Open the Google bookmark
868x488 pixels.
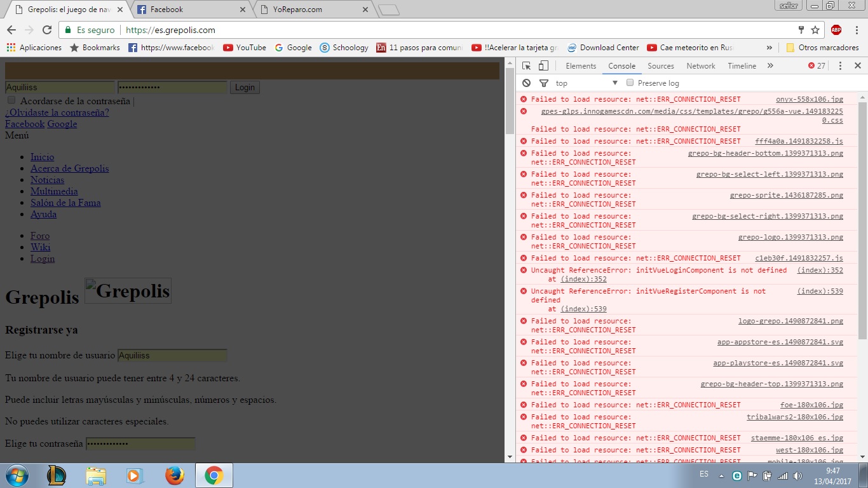[x=293, y=48]
